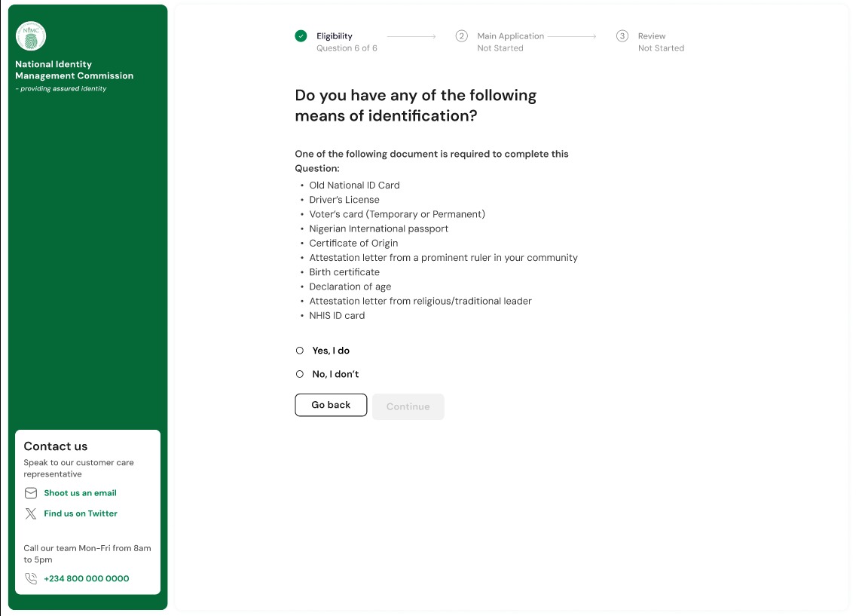
Task: Click the NIMC fingerprint logo
Action: click(x=31, y=36)
